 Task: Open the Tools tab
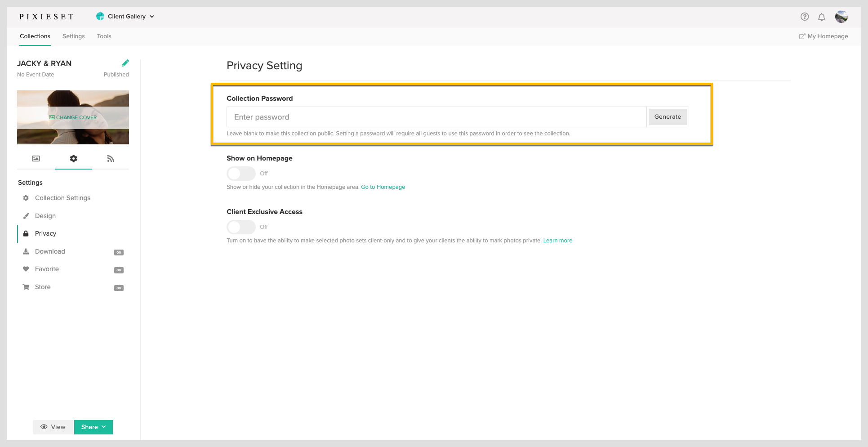click(x=104, y=36)
